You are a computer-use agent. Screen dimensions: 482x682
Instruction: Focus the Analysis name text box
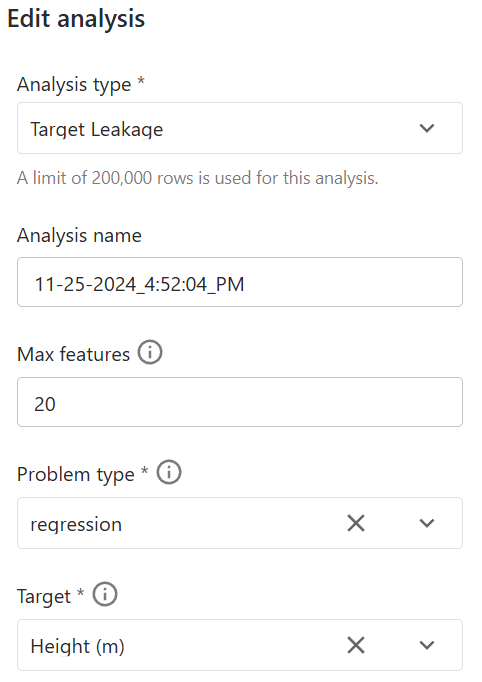click(x=240, y=282)
